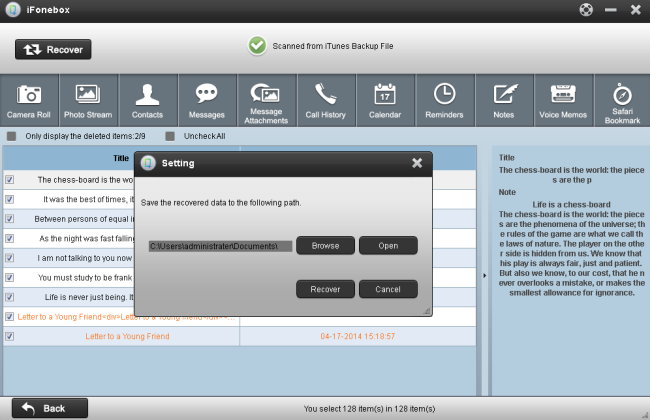Click the save path text field
The image size is (650, 420).
point(219,246)
